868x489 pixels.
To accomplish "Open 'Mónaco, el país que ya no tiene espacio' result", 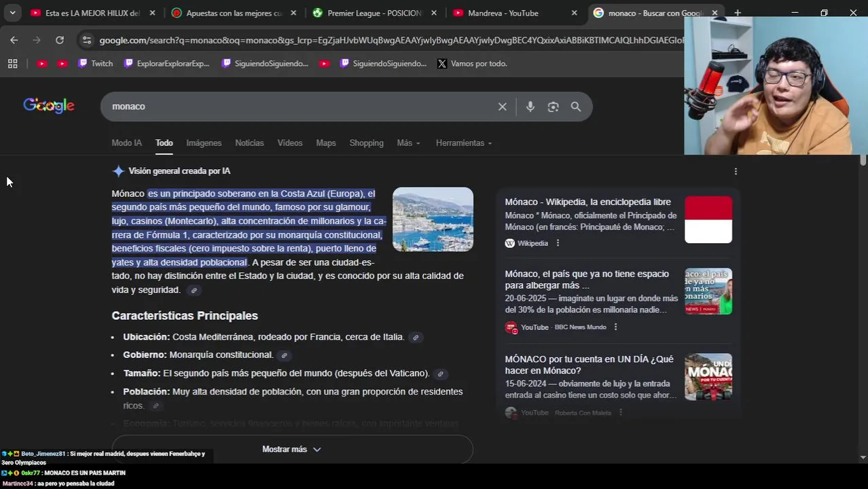I will pyautogui.click(x=587, y=279).
